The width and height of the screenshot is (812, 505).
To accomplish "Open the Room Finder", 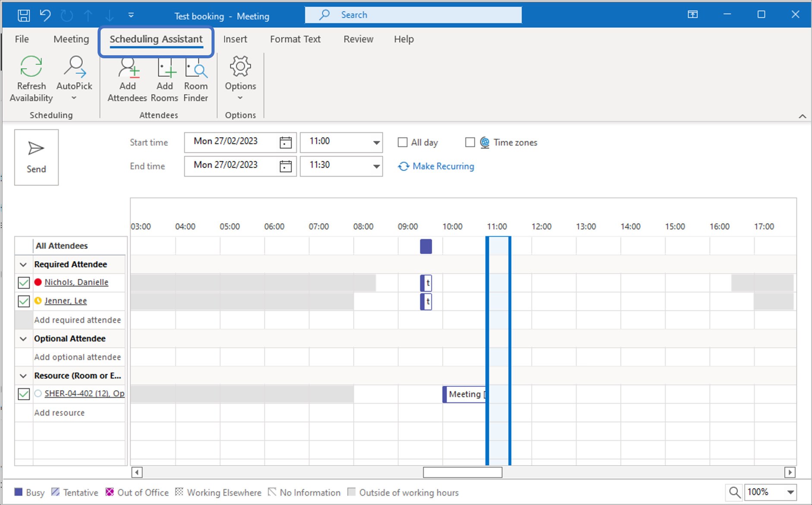I will click(x=196, y=68).
